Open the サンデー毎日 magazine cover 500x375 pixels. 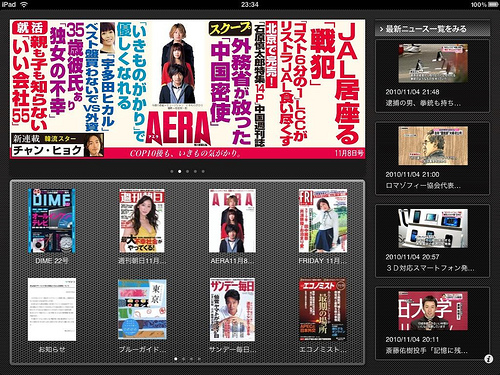coord(232,310)
